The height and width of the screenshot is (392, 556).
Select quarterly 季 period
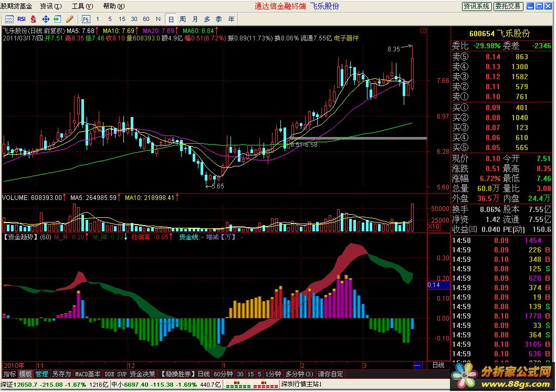click(219, 19)
